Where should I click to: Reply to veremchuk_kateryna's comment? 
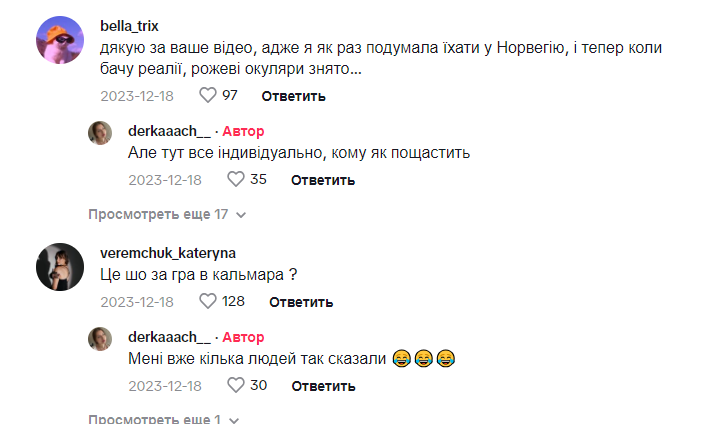tap(301, 301)
